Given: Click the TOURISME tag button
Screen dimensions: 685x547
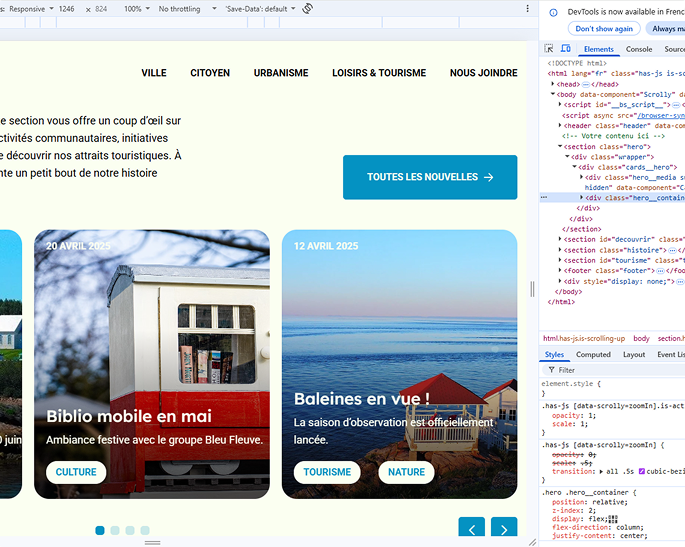Looking at the screenshot, I should tap(327, 472).
